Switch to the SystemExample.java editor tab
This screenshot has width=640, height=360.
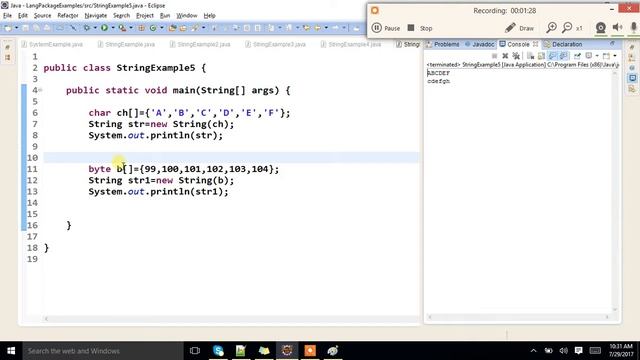[52, 44]
